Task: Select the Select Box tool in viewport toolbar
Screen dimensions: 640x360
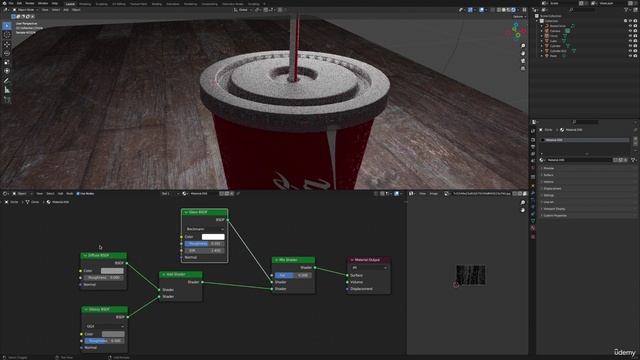Action: click(7, 26)
